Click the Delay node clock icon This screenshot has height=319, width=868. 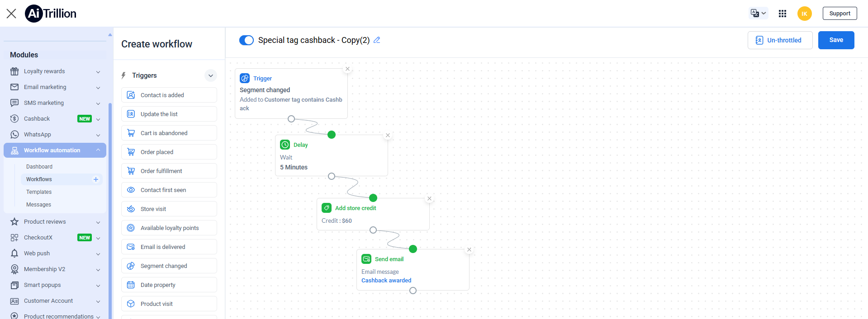pos(285,145)
